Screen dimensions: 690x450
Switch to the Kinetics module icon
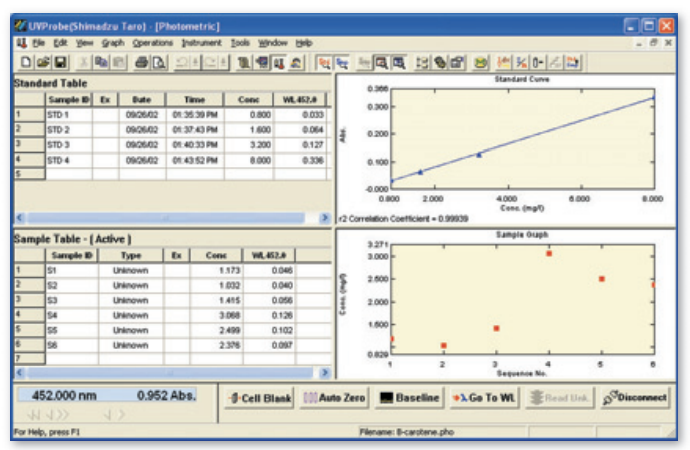(262, 62)
